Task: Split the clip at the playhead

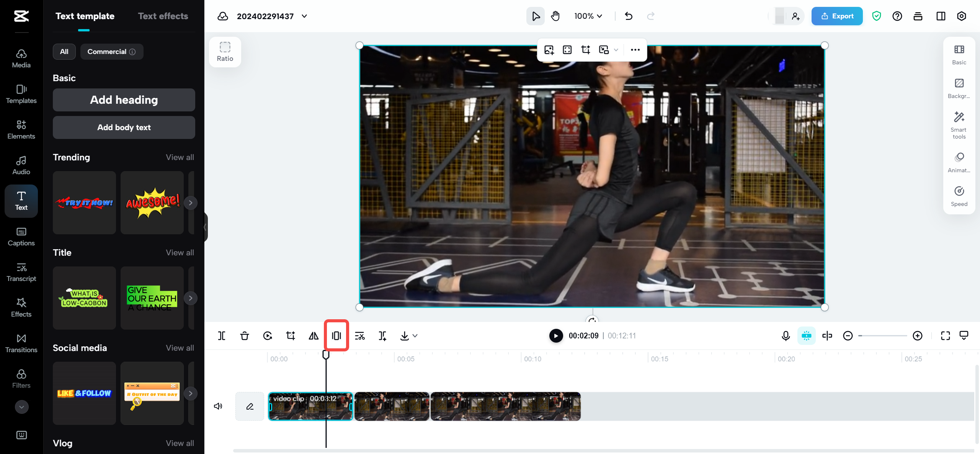Action: tap(221, 336)
